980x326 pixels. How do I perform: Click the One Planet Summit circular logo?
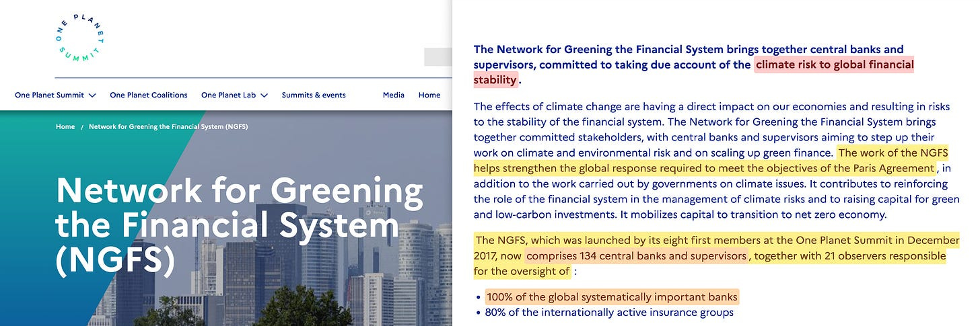81,38
